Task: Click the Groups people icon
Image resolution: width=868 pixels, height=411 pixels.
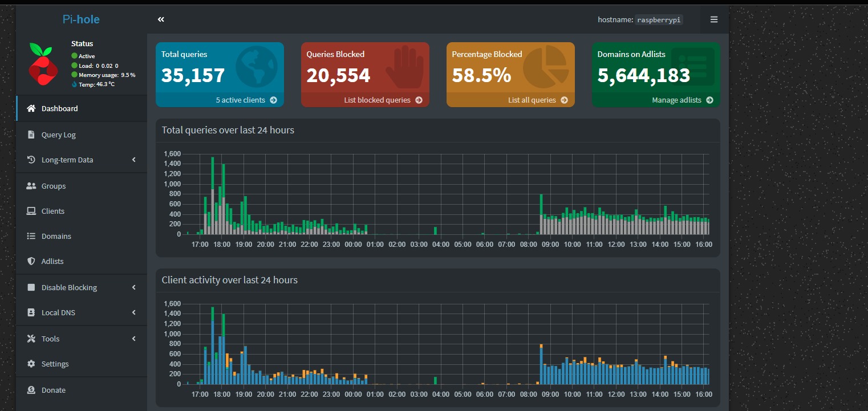Action: coord(31,186)
